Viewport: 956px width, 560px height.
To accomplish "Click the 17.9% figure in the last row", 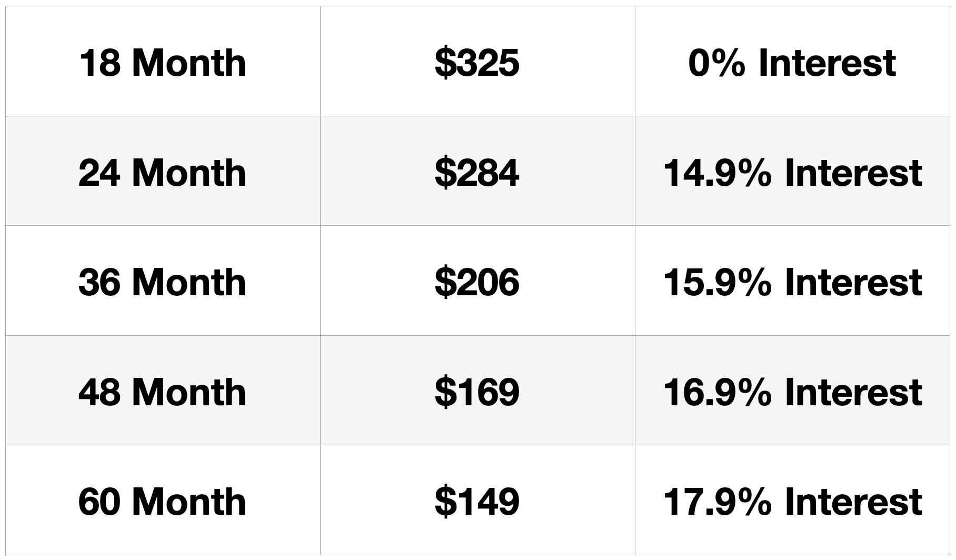I will pyautogui.click(x=717, y=501).
